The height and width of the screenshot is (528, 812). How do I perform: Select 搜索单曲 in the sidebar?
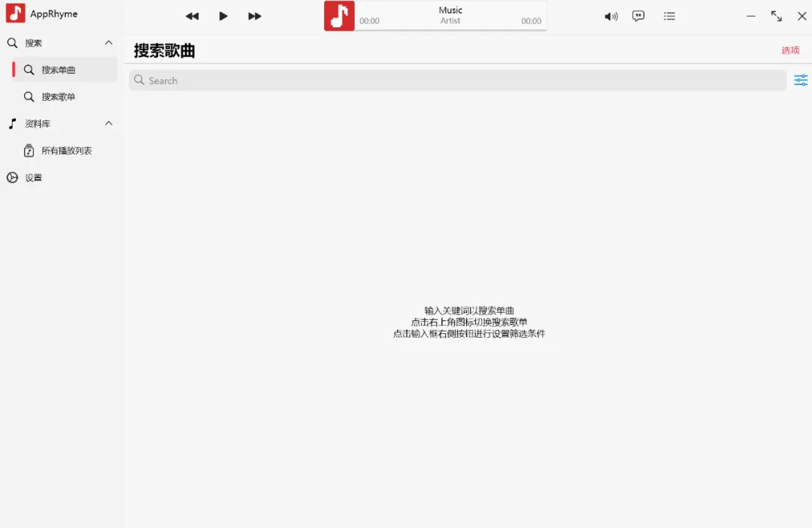59,70
